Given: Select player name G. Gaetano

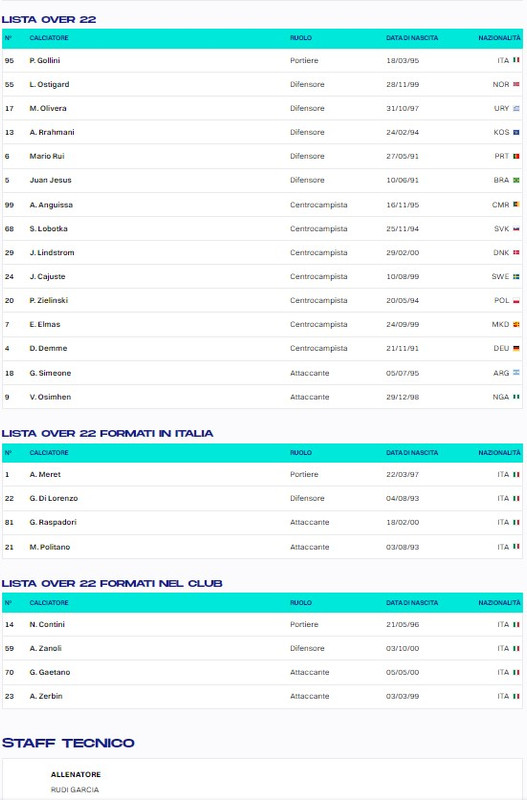Looking at the screenshot, I should 50,672.
